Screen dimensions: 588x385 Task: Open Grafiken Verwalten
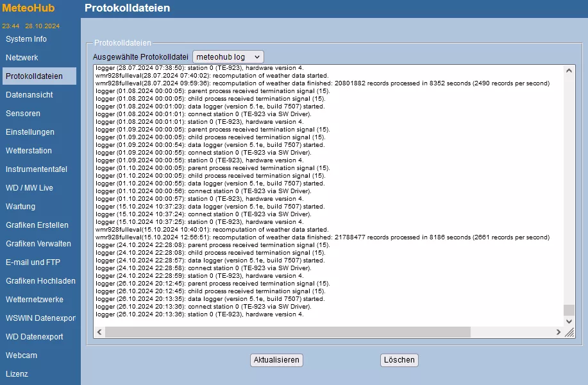[38, 244]
